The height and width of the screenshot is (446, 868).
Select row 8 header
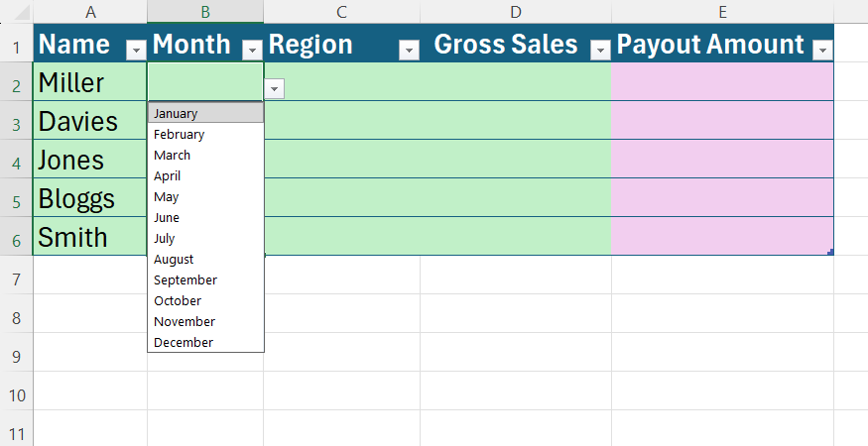17,314
